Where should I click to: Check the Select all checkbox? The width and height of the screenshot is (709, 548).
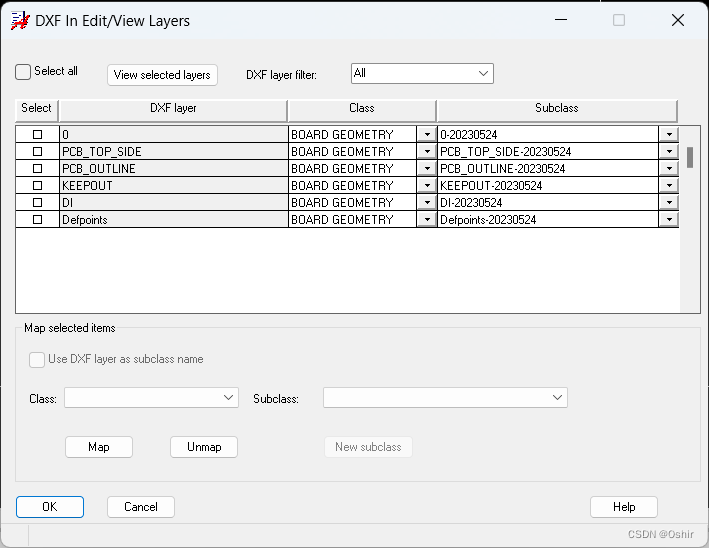coord(24,72)
